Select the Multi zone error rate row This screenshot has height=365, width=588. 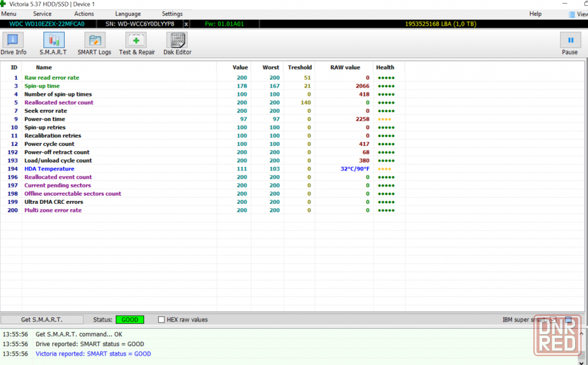(x=202, y=210)
